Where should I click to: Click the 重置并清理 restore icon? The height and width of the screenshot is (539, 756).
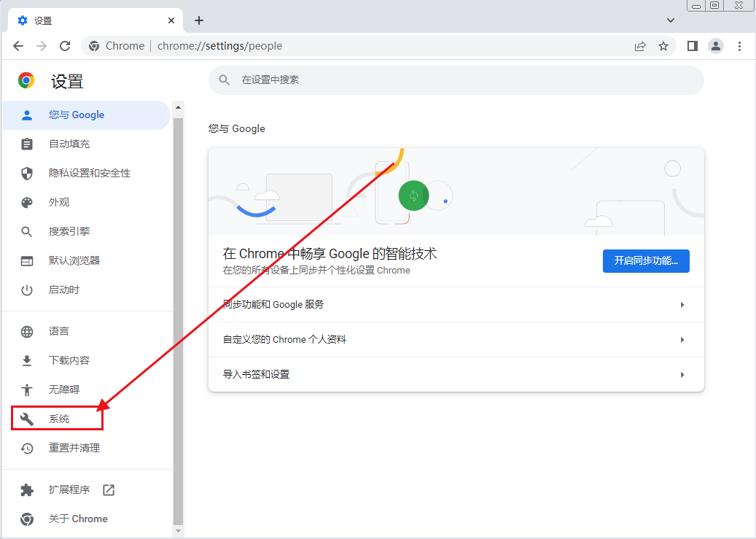[27, 449]
